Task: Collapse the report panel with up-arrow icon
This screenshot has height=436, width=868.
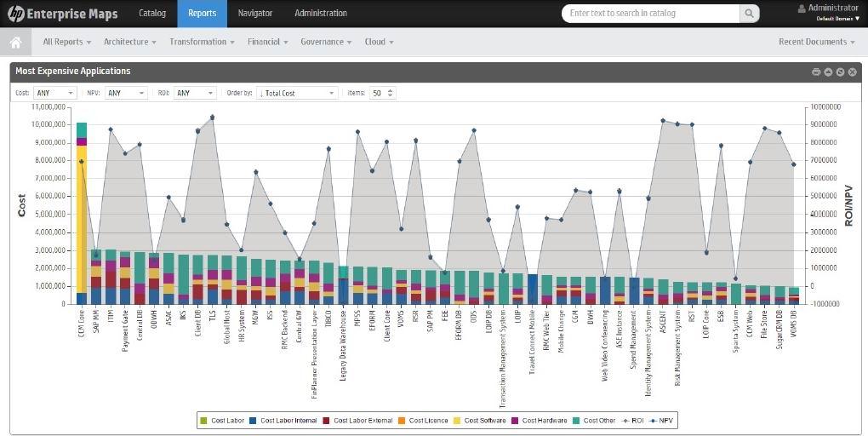Action: click(828, 72)
